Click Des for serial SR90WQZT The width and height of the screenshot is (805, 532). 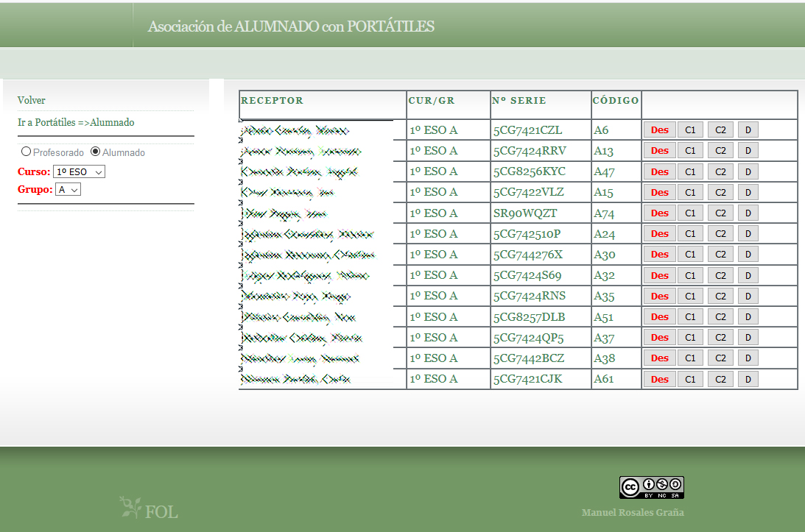tap(659, 213)
